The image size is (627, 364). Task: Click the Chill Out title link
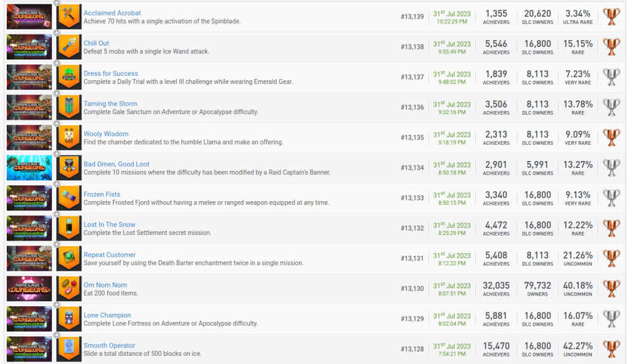(97, 43)
